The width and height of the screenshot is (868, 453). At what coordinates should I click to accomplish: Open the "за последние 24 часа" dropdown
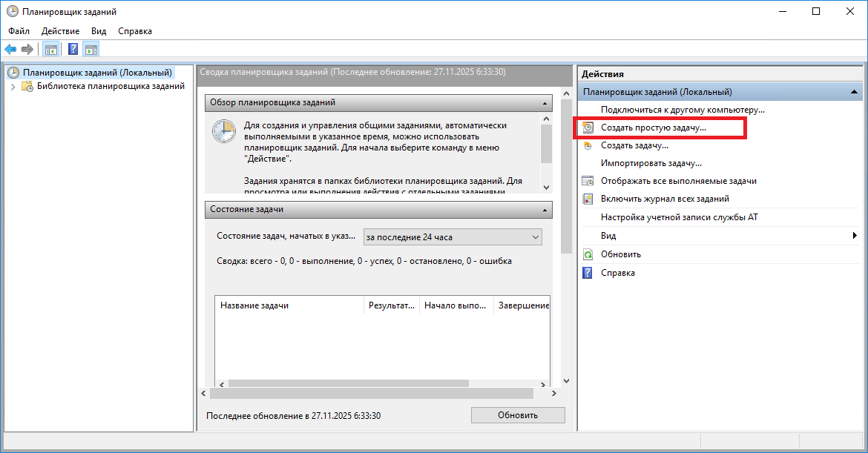pyautogui.click(x=453, y=237)
